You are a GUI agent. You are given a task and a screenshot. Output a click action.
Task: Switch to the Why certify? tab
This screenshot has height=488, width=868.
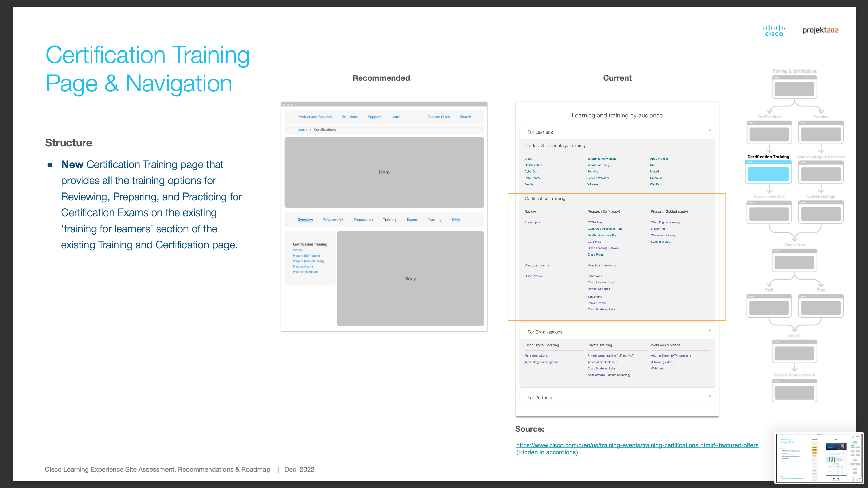(x=333, y=220)
